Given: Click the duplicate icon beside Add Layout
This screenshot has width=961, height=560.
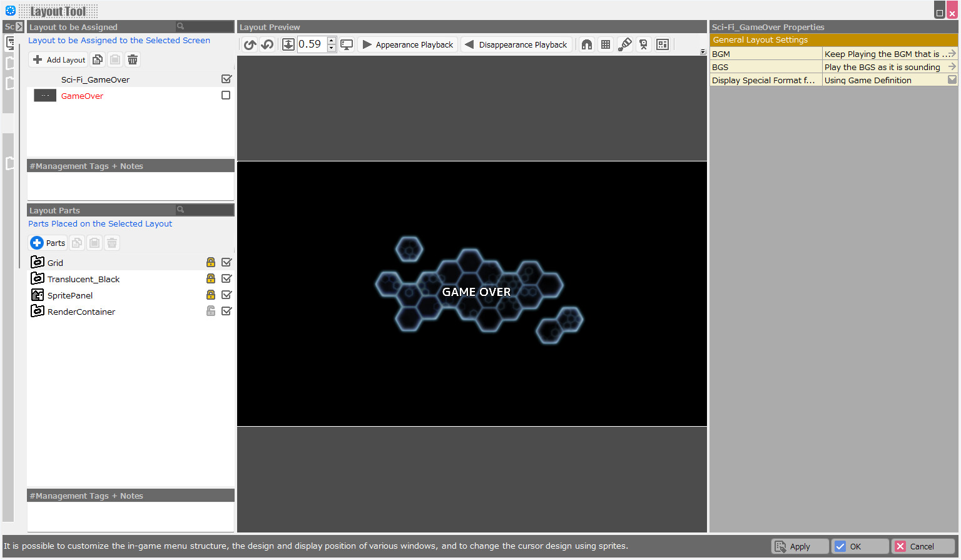Looking at the screenshot, I should pyautogui.click(x=98, y=59).
